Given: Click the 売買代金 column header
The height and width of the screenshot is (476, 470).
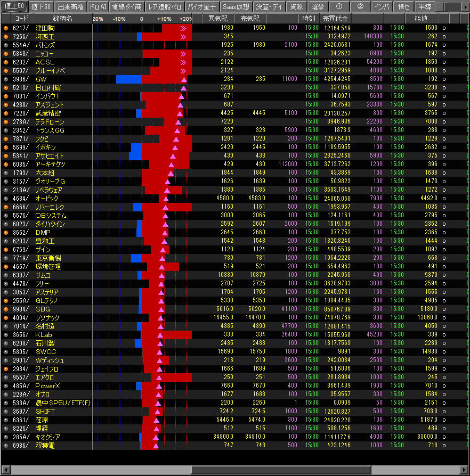Looking at the screenshot, I should tap(336, 19).
